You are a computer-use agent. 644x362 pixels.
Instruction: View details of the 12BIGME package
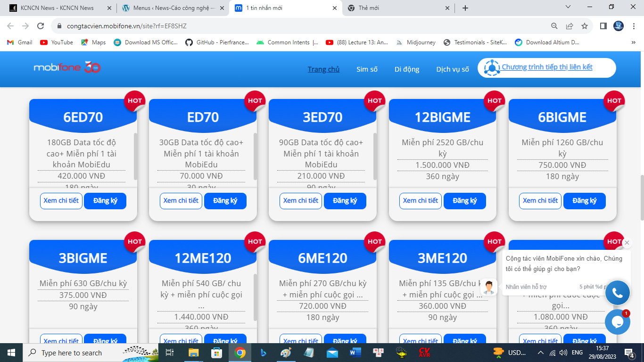coord(421,201)
